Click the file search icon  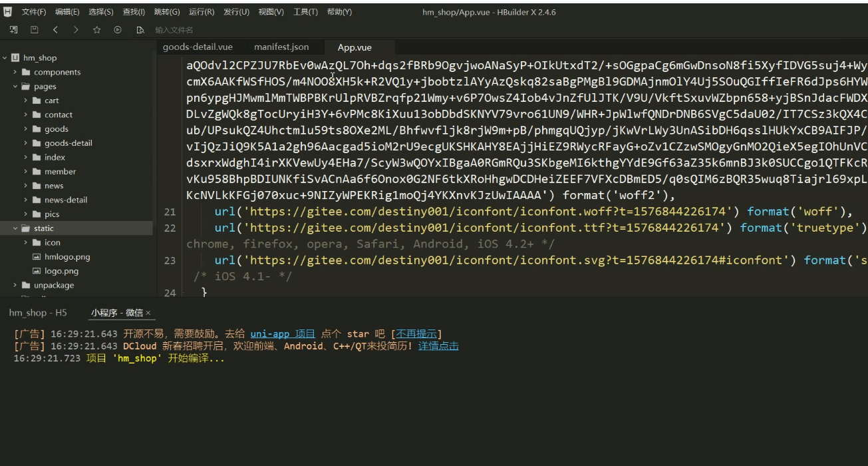click(x=140, y=30)
